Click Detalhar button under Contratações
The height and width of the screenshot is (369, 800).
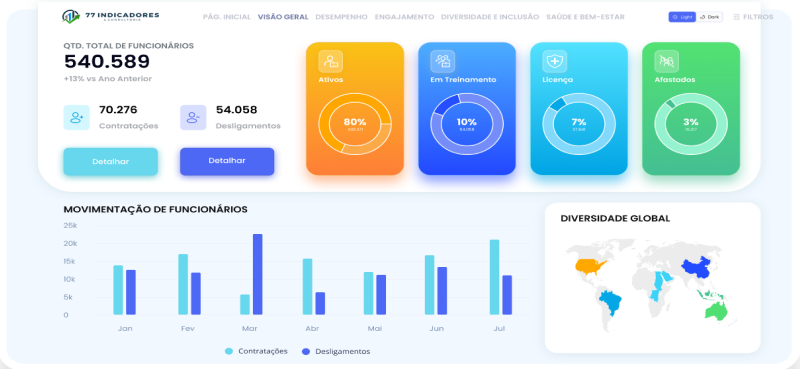(111, 162)
